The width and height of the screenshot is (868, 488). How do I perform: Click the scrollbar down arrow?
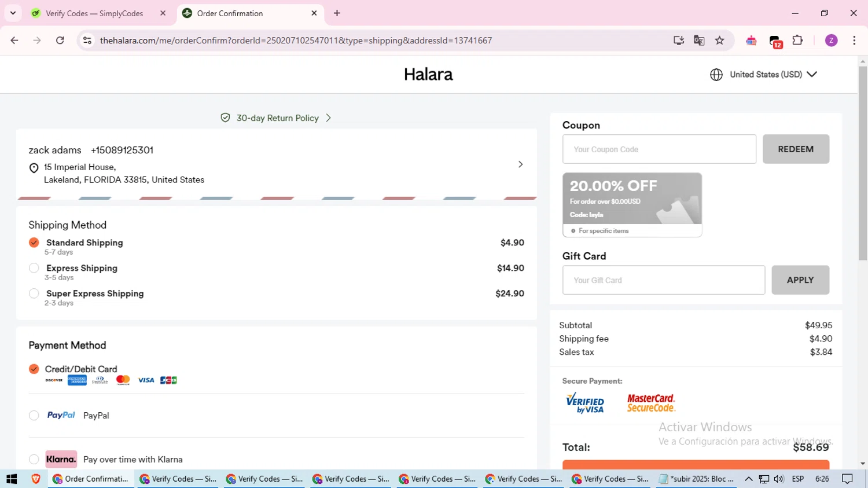[863, 464]
